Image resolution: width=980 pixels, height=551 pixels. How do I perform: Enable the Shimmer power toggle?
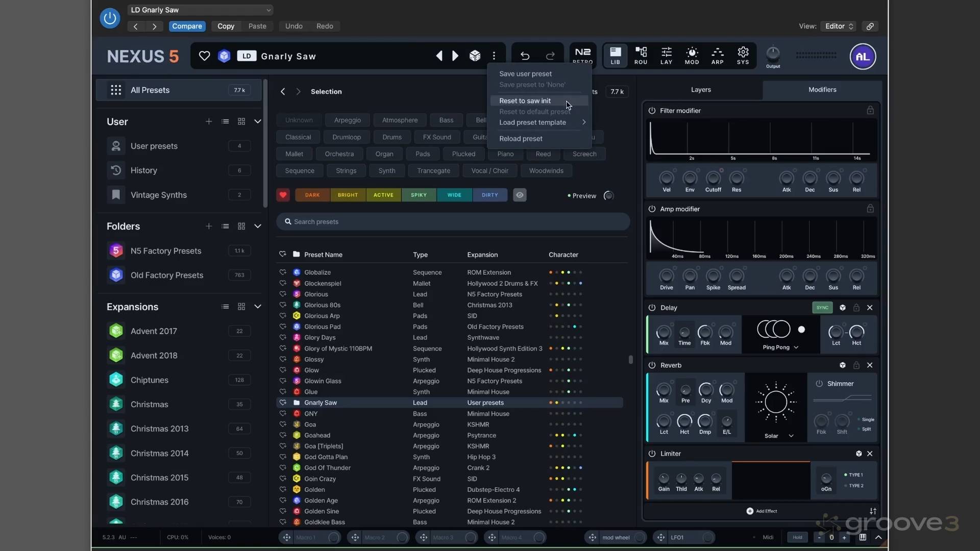(x=819, y=384)
